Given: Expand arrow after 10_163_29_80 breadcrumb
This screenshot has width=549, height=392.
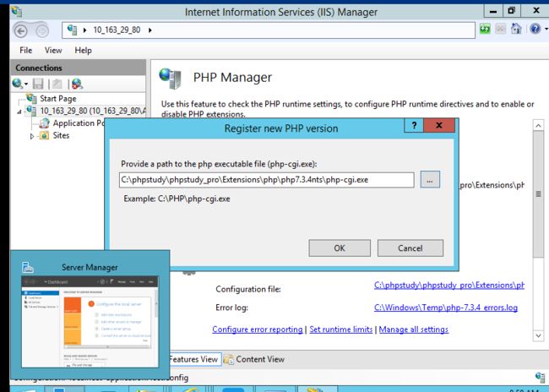Looking at the screenshot, I should pos(149,30).
